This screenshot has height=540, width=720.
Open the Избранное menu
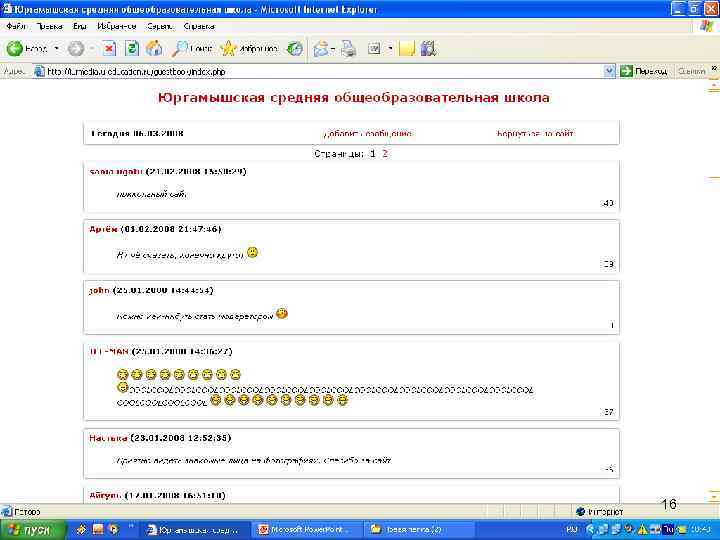tap(117, 26)
